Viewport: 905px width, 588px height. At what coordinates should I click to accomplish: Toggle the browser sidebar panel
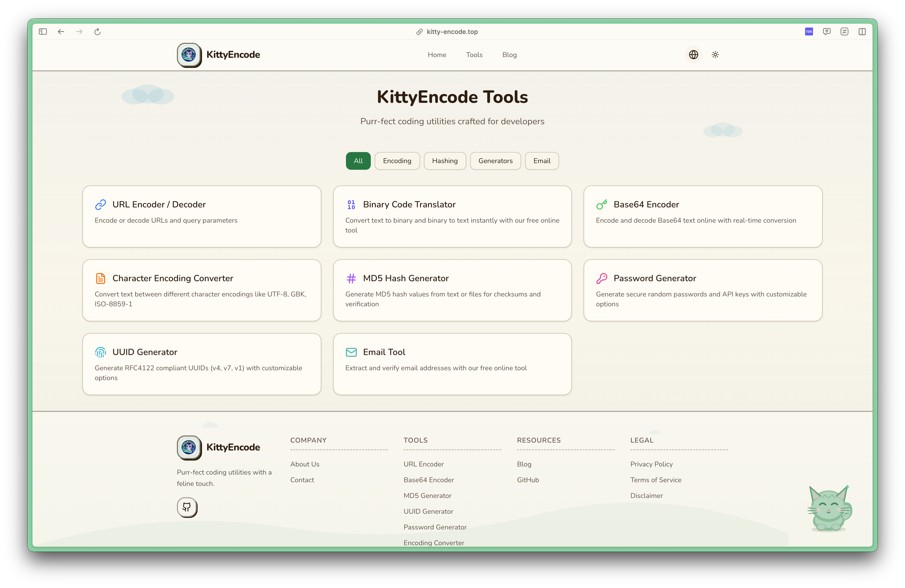43,31
